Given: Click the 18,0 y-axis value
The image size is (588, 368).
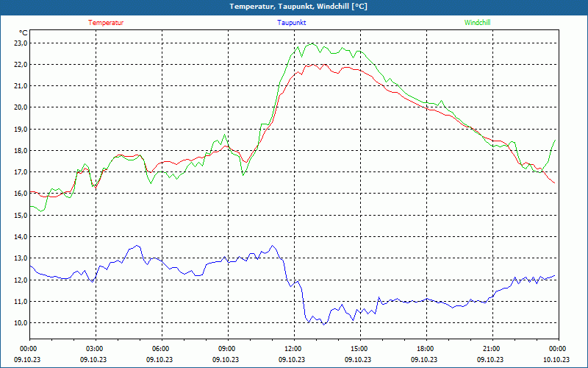Looking at the screenshot, I should [21, 151].
